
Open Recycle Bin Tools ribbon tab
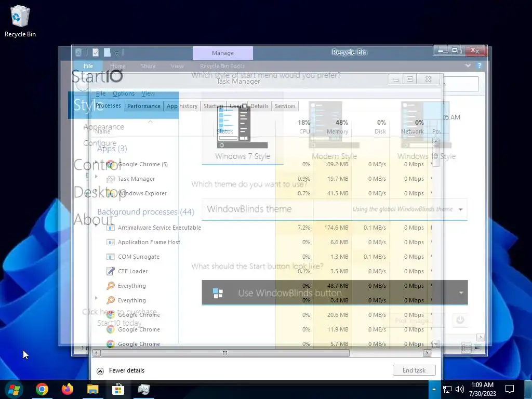tap(222, 66)
